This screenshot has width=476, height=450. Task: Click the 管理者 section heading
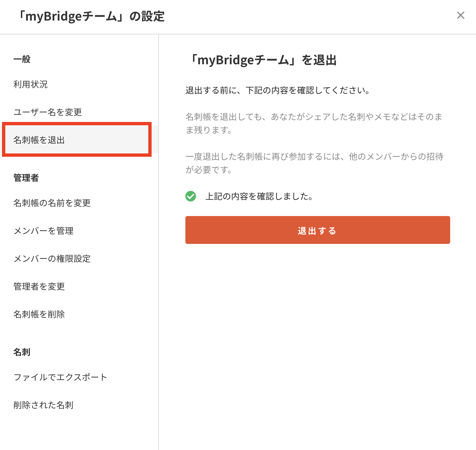point(26,178)
